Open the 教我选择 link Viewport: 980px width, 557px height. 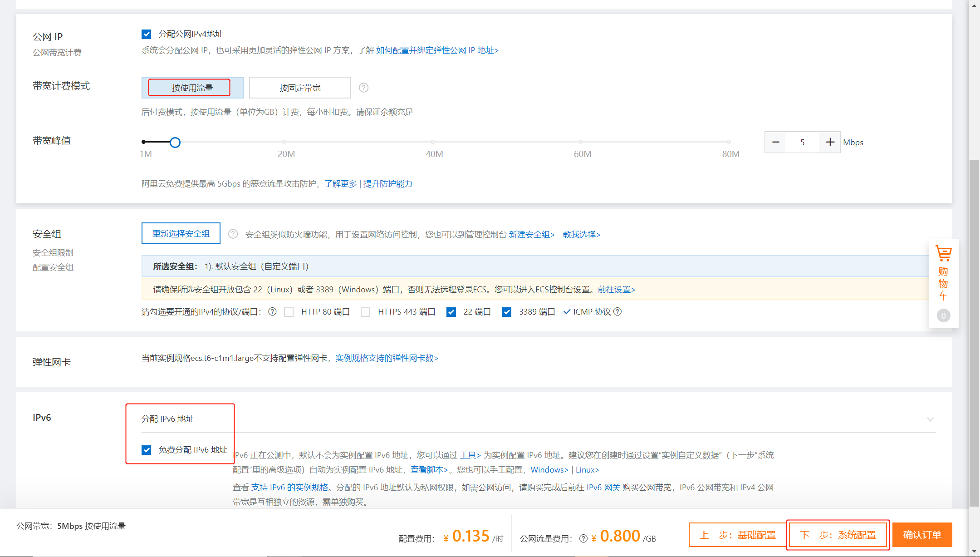581,235
